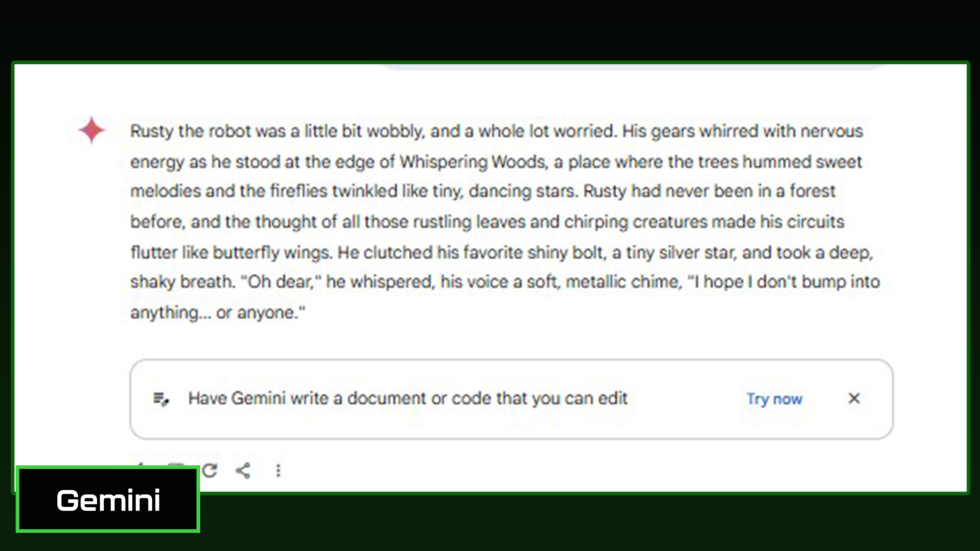Click the document edit icon in the banner

pyautogui.click(x=161, y=399)
